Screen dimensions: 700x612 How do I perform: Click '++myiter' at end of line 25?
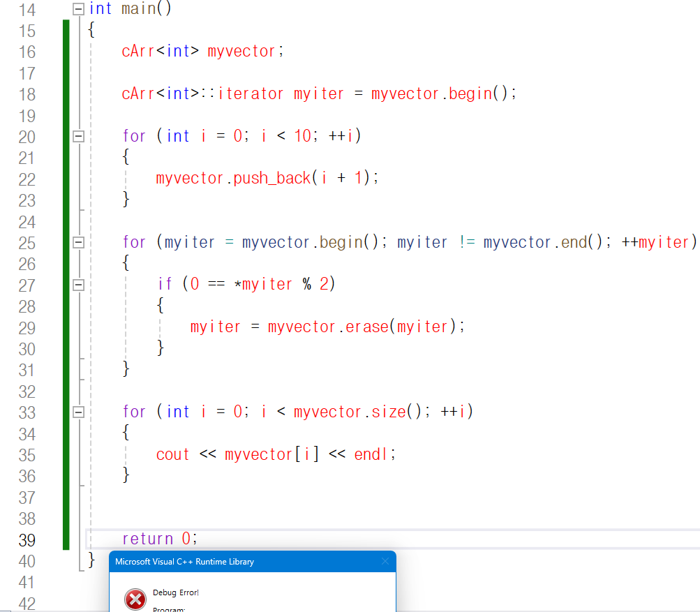pyautogui.click(x=656, y=242)
